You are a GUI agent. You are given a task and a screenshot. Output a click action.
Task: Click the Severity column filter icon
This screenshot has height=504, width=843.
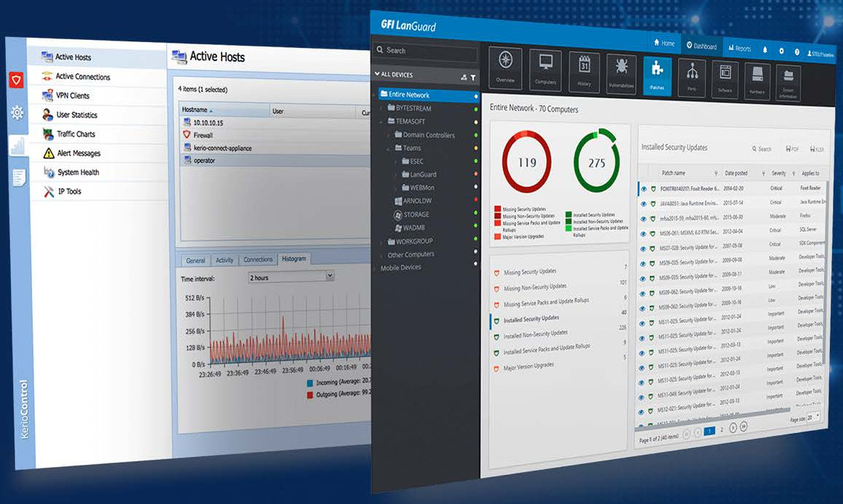click(x=794, y=174)
